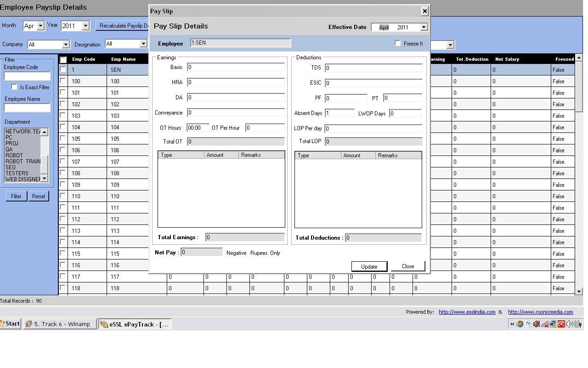Open the Windows Start button
The image size is (588, 368).
pyautogui.click(x=10, y=324)
